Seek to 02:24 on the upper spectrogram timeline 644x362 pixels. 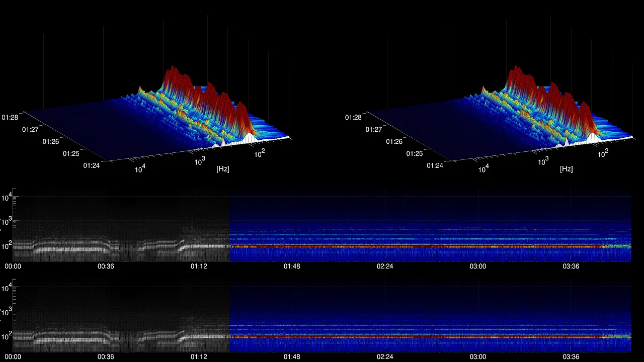[x=385, y=266]
